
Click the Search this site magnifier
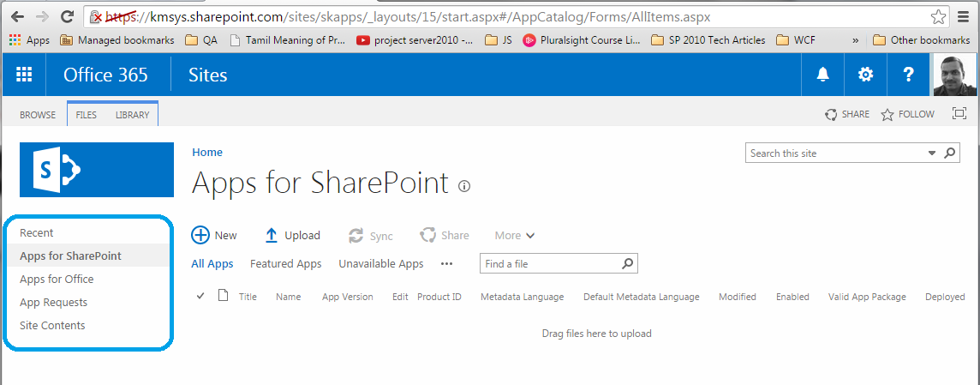click(949, 153)
